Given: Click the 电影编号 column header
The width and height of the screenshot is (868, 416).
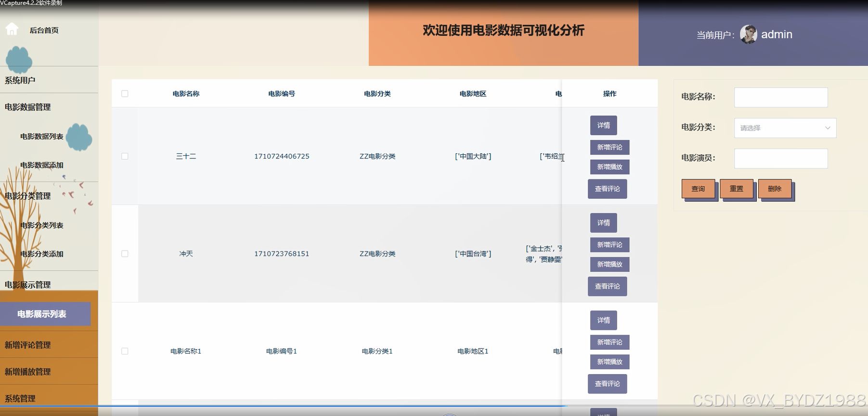Looking at the screenshot, I should pos(282,94).
